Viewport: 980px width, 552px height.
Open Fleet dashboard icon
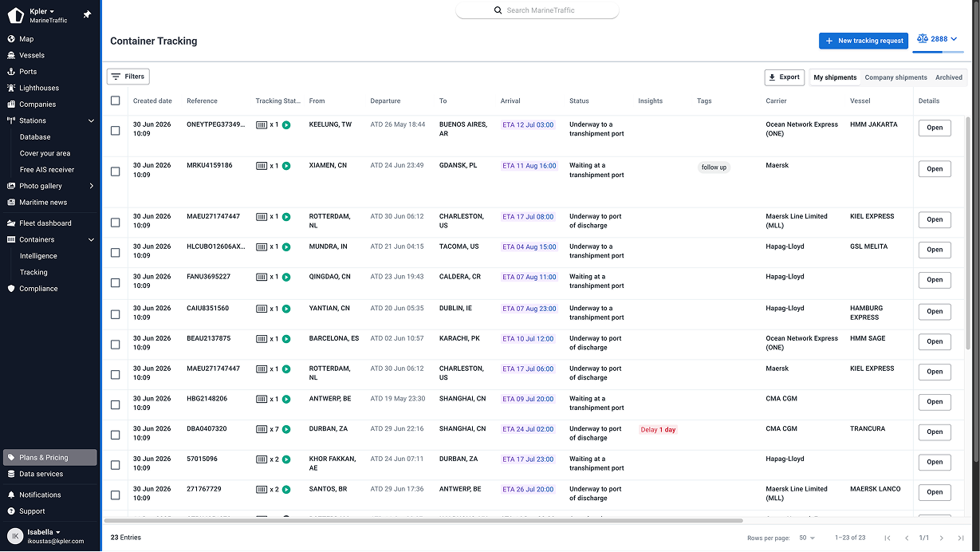[x=11, y=223]
